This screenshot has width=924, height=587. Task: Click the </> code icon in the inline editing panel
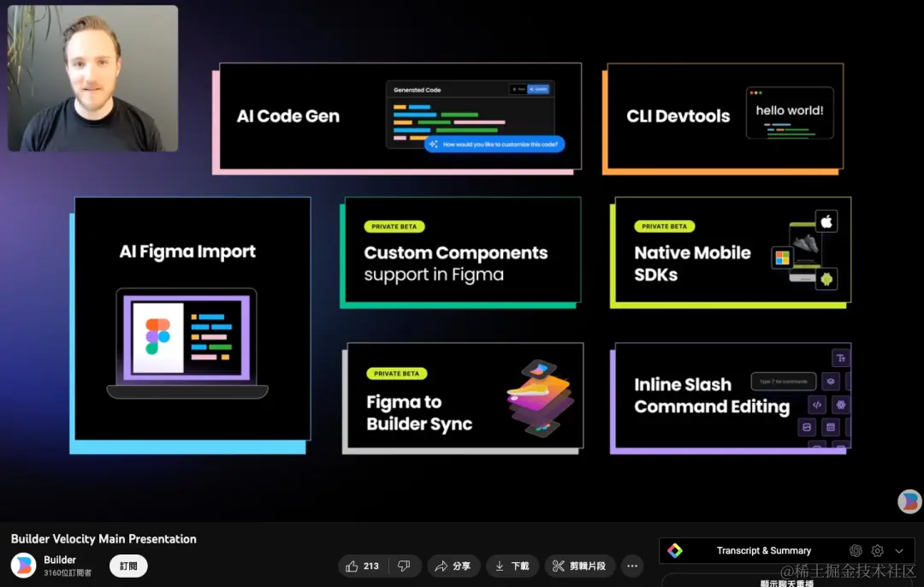(x=817, y=404)
